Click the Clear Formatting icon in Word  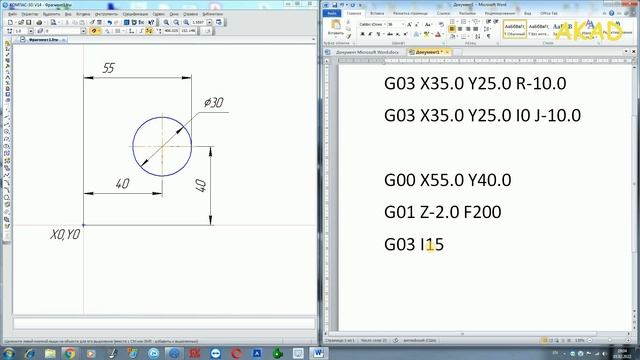tap(441, 24)
